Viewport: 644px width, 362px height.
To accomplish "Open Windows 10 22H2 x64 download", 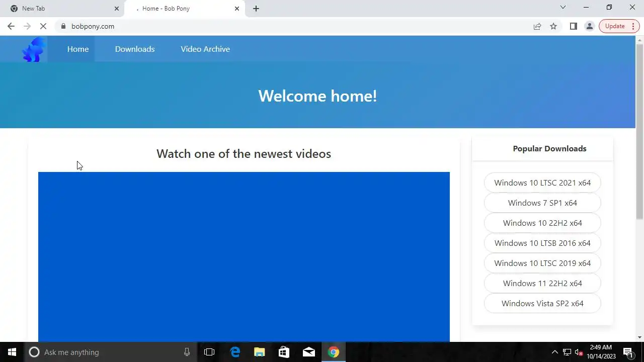I will pyautogui.click(x=542, y=223).
